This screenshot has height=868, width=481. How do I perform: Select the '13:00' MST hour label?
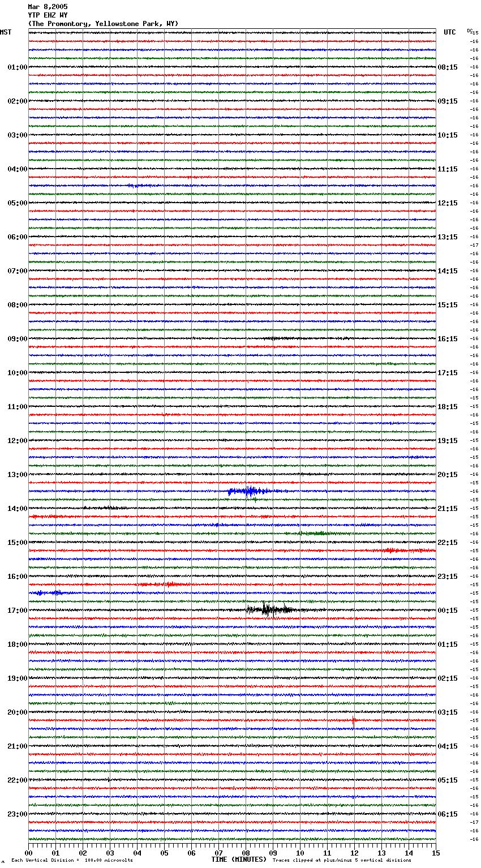point(18,475)
